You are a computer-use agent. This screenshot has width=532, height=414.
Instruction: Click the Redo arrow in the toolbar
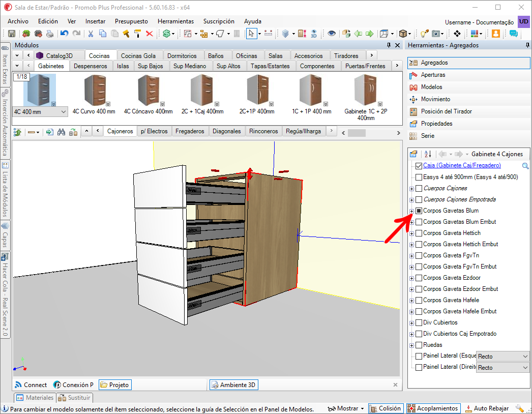(x=77, y=34)
